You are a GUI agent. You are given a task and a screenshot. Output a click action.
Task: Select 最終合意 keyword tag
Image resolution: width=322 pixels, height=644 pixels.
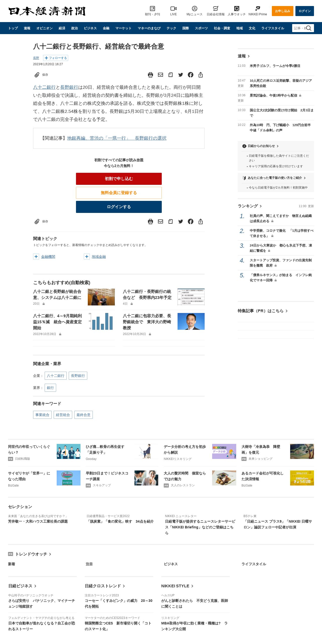(84, 415)
